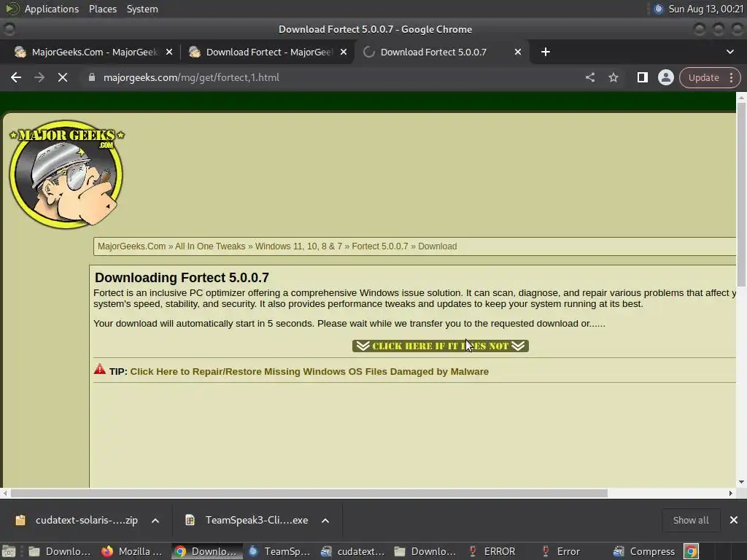Open the Chrome side panel
747x560 pixels.
[x=642, y=77]
